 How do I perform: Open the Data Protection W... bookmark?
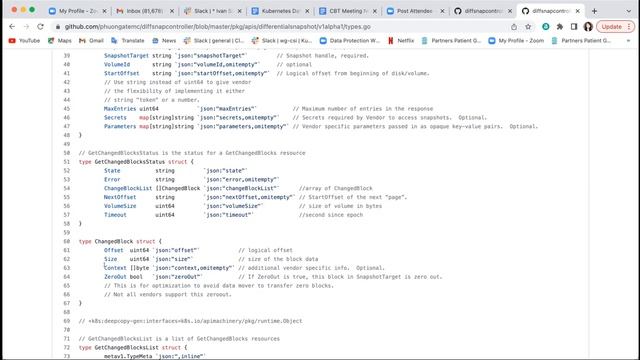(x=350, y=40)
